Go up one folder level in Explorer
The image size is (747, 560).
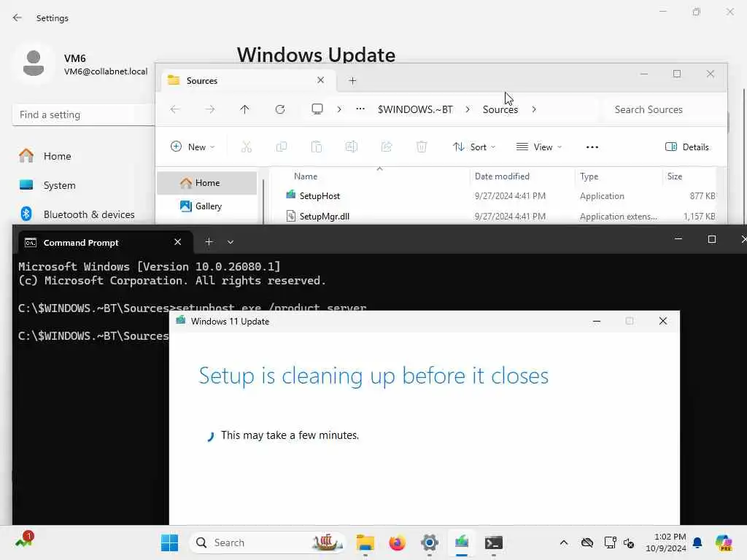pos(244,109)
